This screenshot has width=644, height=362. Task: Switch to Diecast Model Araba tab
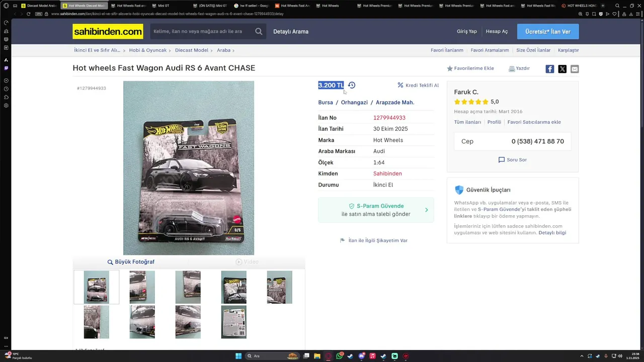(x=38, y=6)
